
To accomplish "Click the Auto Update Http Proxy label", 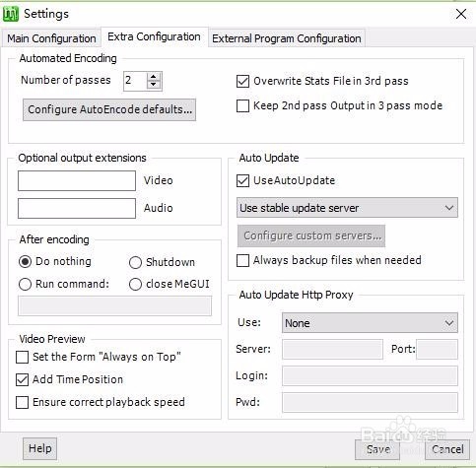I will [x=296, y=295].
